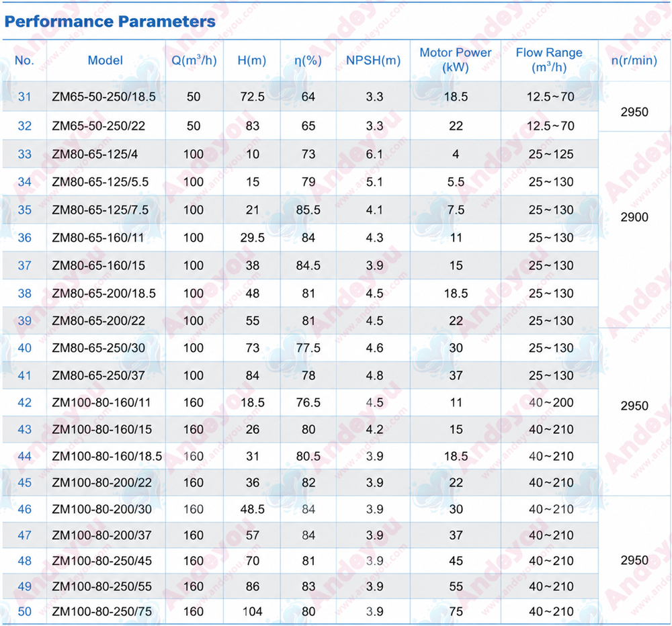Screen dimensions: 672x626
Task: Click row number 40
Action: [x=24, y=348]
